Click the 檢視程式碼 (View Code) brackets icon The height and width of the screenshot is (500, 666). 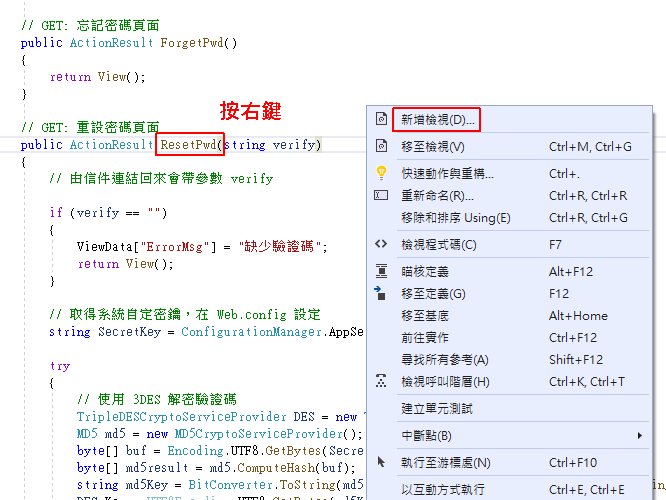pos(381,244)
